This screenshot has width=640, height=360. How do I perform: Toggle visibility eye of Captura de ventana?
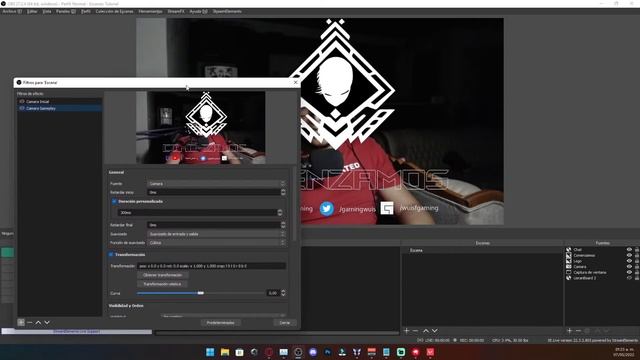[629, 272]
